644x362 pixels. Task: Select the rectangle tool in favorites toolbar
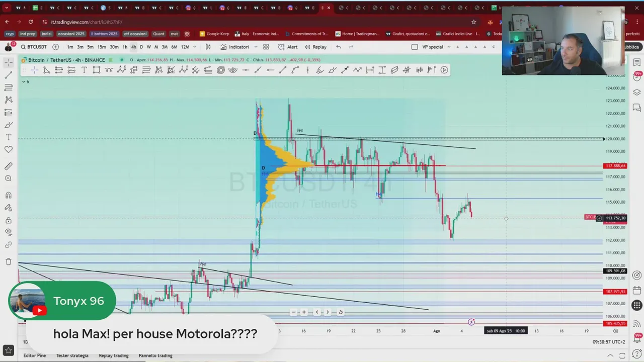point(96,70)
